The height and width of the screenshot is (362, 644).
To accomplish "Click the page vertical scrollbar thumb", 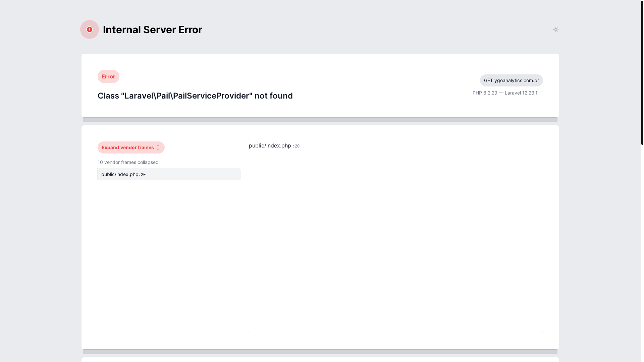I will [642, 72].
